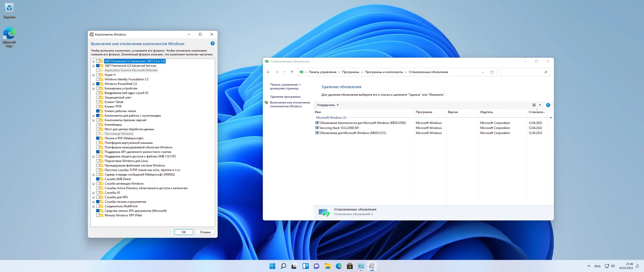Open the Упорядочить dropdown menu
Screen dimensions: 644x272
click(328, 105)
